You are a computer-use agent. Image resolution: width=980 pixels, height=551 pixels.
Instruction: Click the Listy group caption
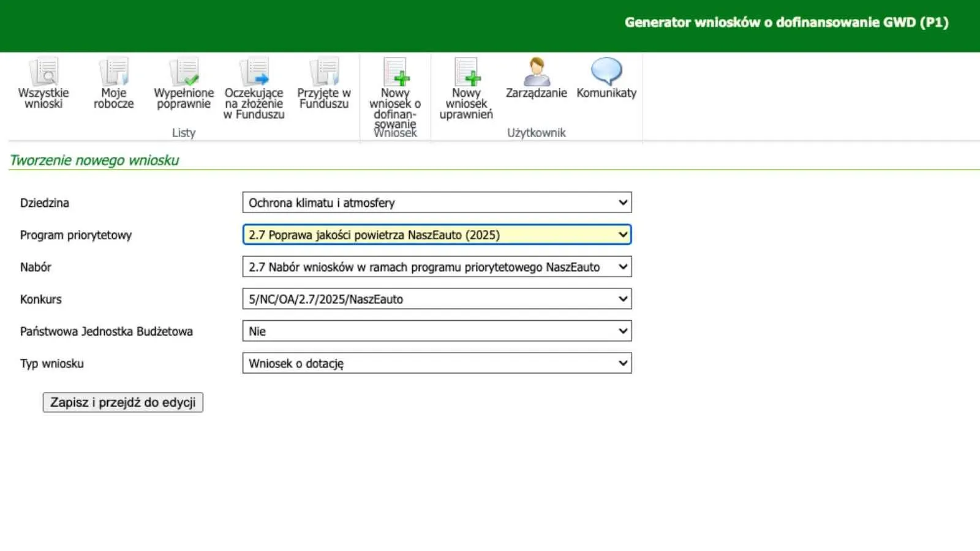point(184,133)
